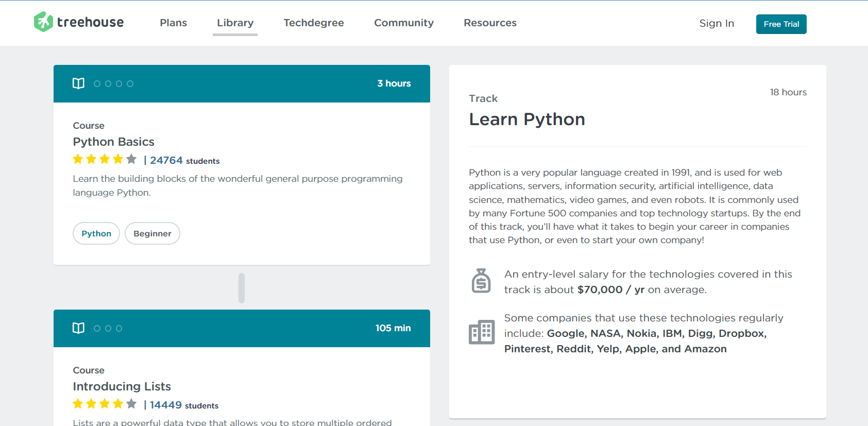
Task: Click the progress dots on Python Basics header
Action: (113, 83)
